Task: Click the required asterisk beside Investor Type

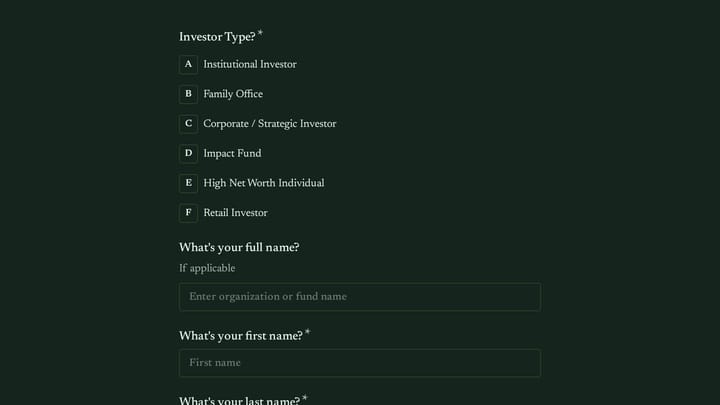Action: [x=260, y=33]
